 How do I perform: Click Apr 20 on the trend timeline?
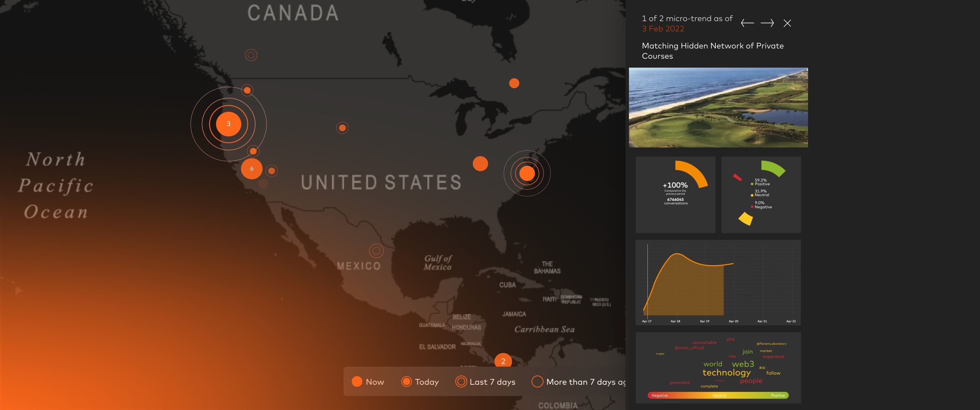click(733, 321)
